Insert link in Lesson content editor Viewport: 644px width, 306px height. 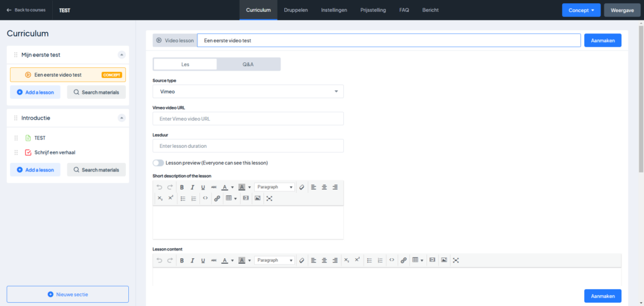403,260
